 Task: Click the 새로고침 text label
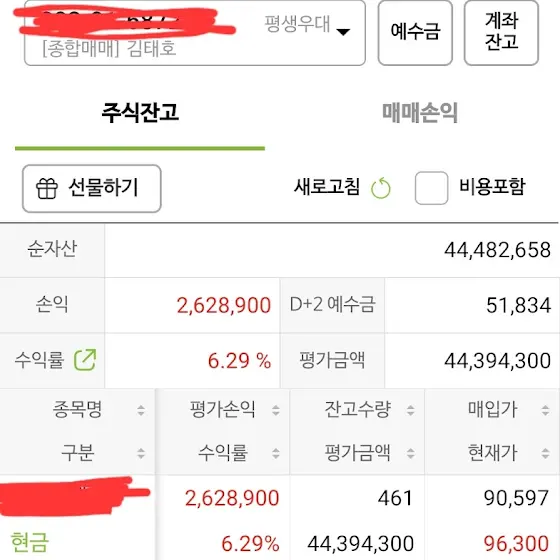click(x=327, y=187)
